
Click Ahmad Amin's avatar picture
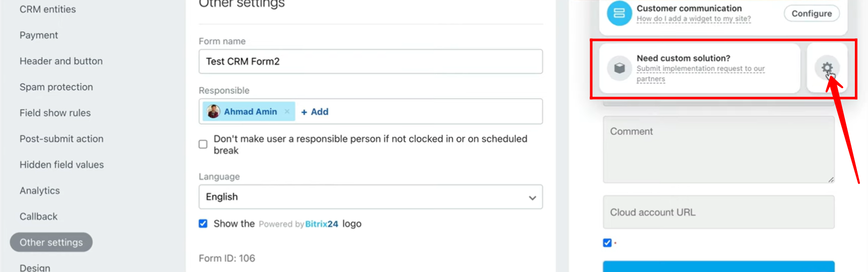click(213, 111)
